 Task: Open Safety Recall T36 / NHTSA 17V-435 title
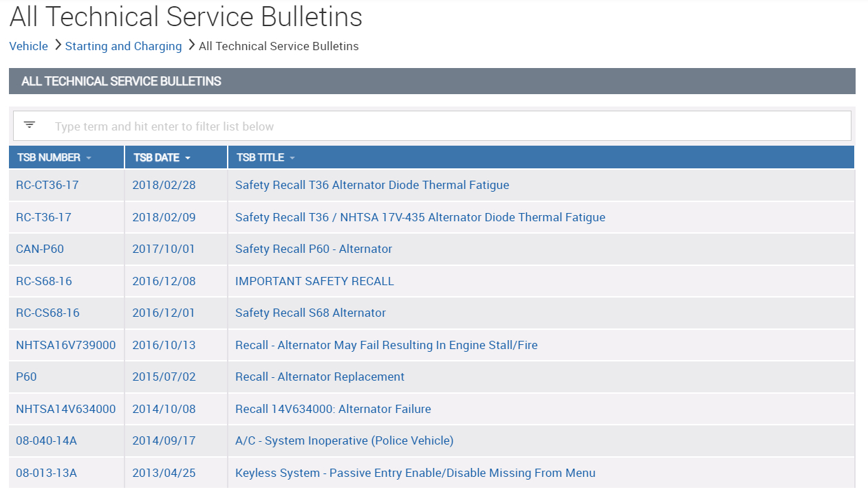point(420,217)
